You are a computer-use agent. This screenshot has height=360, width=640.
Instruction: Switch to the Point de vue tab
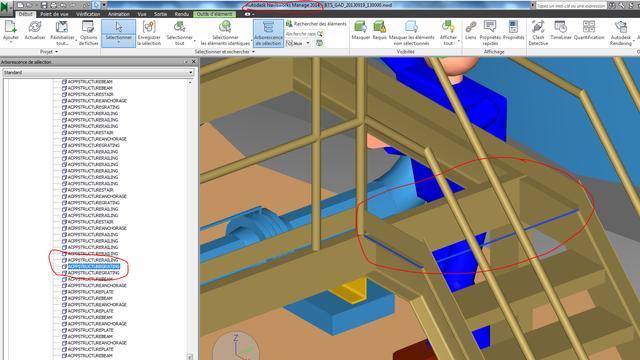(54, 14)
